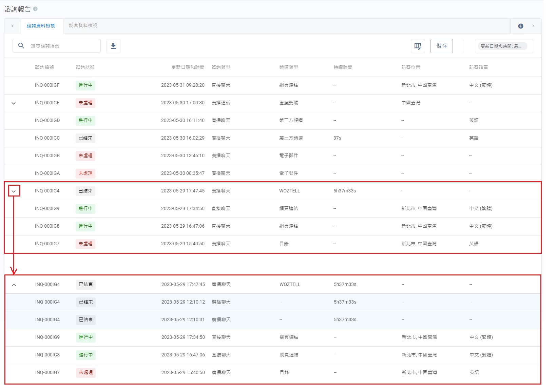Switch to the 訪客資料檢視 tab
The width and height of the screenshot is (557, 392).
click(83, 26)
